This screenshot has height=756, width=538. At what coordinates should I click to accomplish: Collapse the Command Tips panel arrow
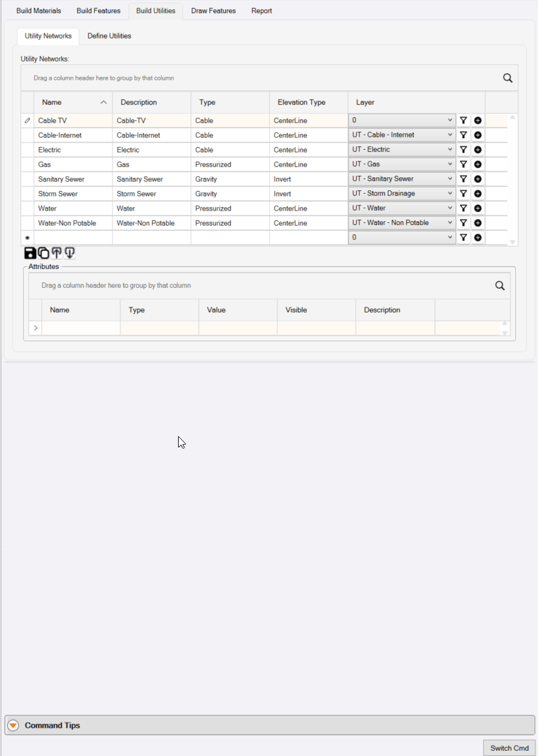pyautogui.click(x=14, y=725)
